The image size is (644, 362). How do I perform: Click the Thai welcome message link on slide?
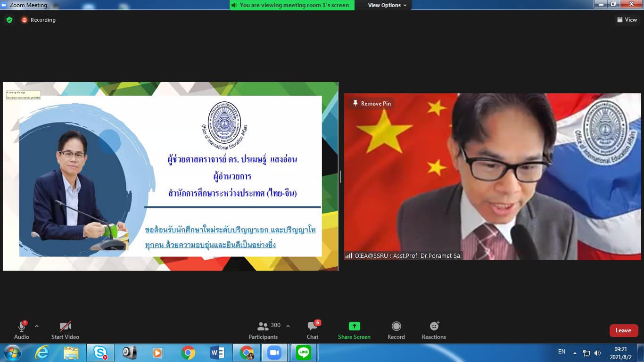point(231,237)
